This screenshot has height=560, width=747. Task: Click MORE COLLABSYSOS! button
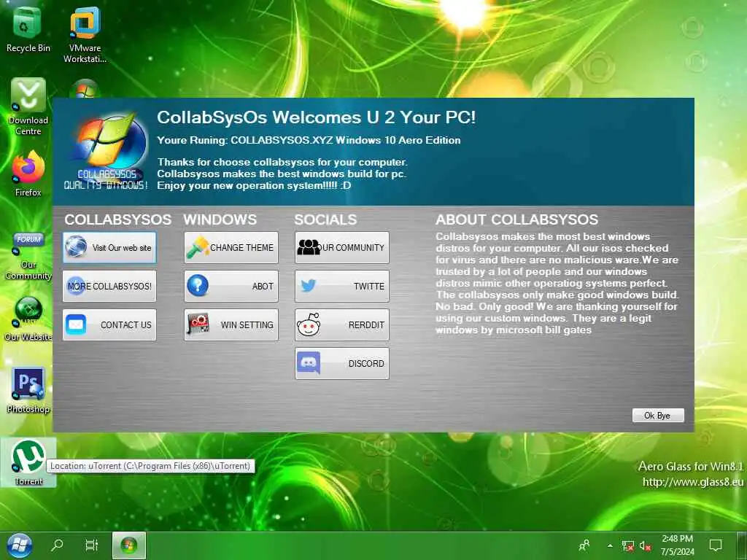point(109,286)
